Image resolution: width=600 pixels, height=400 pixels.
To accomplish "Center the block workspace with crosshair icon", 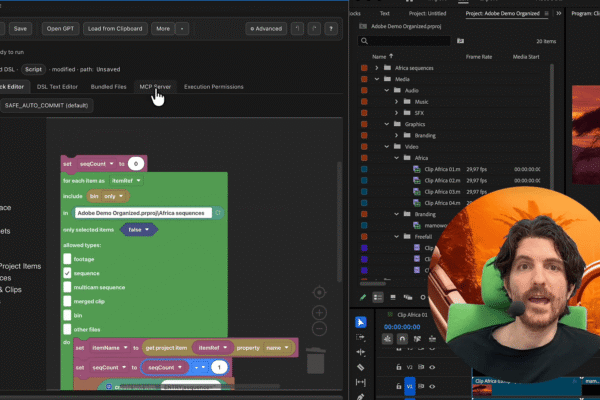I will 319,293.
